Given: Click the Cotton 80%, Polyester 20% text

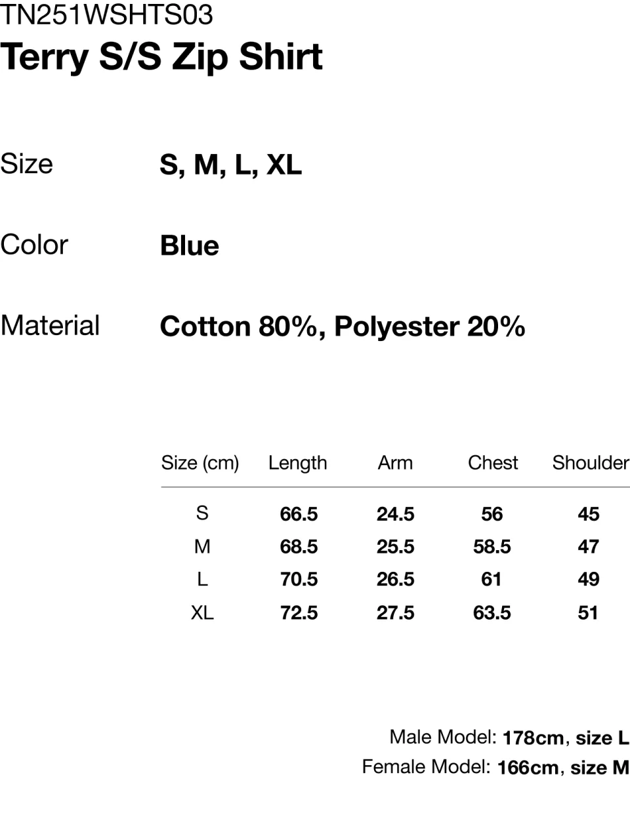Looking at the screenshot, I should coord(343,327).
